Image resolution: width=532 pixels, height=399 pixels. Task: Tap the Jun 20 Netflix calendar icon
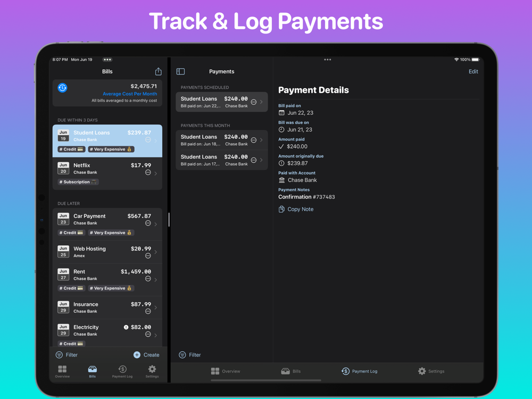coord(63,168)
